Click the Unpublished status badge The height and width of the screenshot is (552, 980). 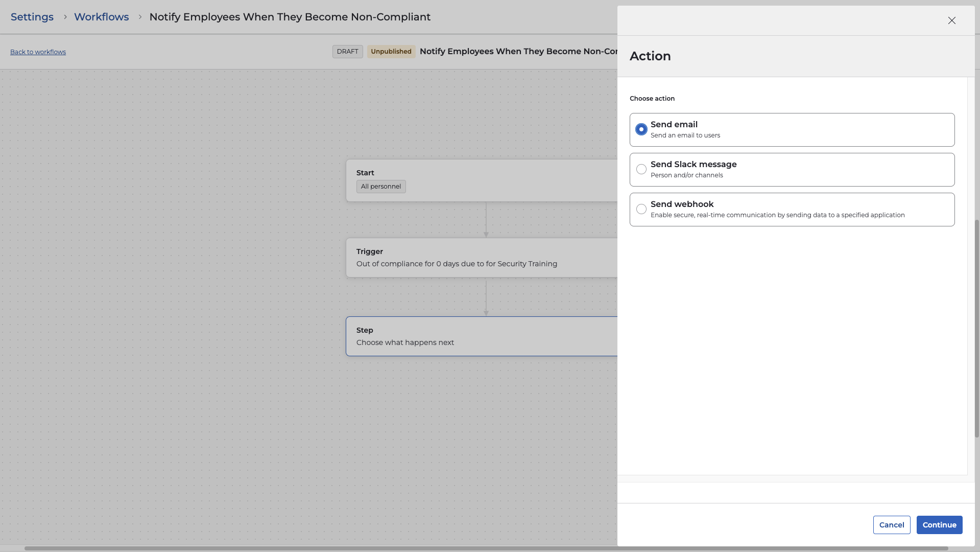click(391, 52)
